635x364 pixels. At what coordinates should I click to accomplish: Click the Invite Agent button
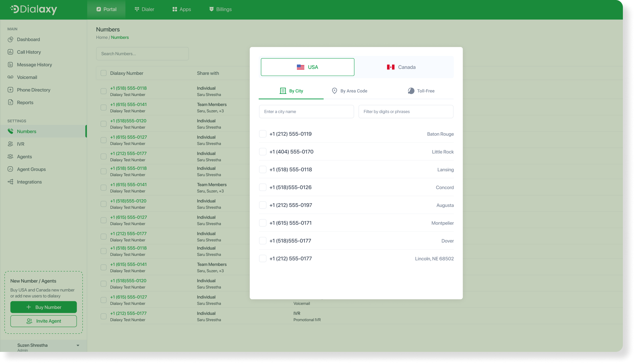43,321
